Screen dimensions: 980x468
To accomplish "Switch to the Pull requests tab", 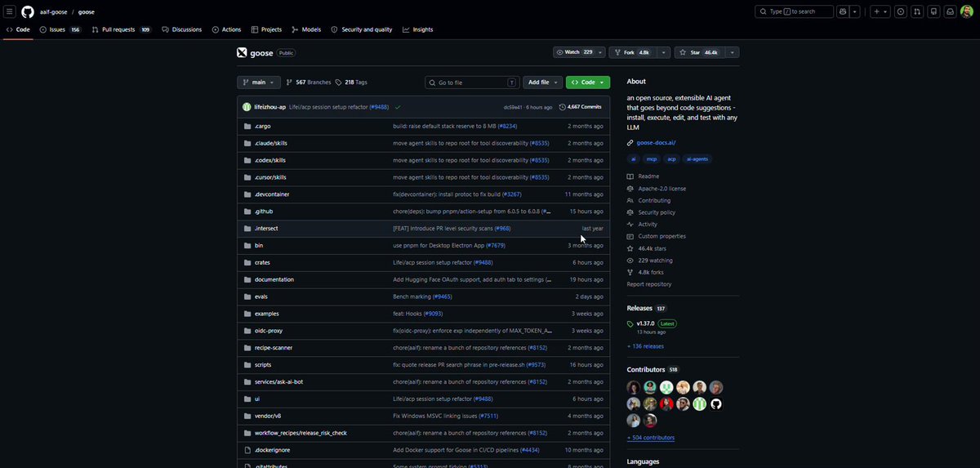I will (x=122, y=29).
